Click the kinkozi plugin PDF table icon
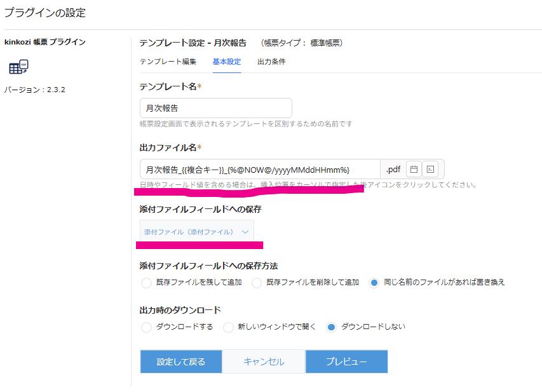Image resolution: width=542 pixels, height=392 pixels. [x=18, y=67]
